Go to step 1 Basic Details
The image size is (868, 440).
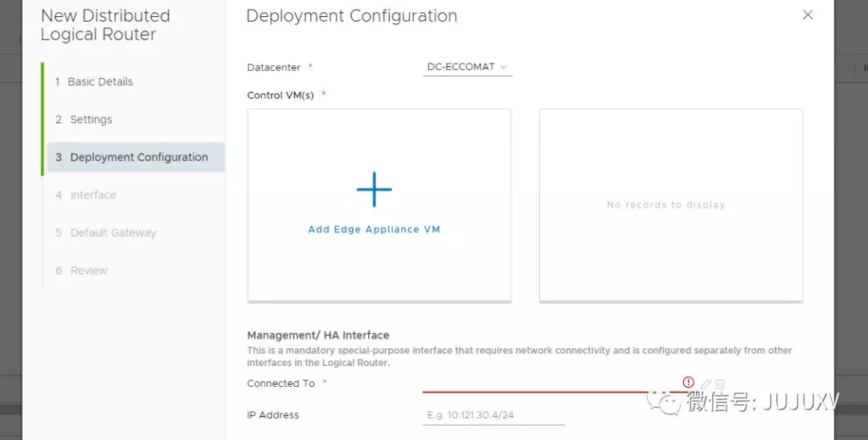click(x=100, y=82)
